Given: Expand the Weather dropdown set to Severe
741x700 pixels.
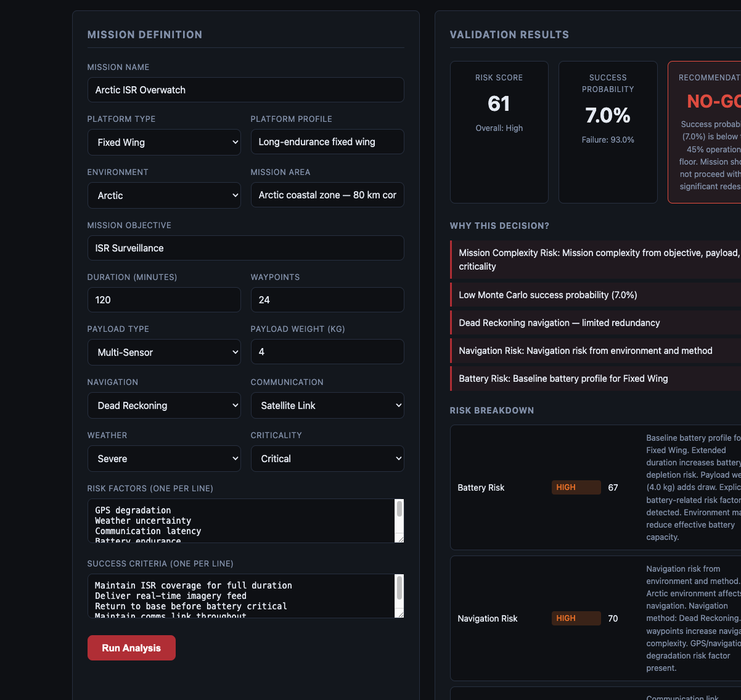Looking at the screenshot, I should 164,458.
